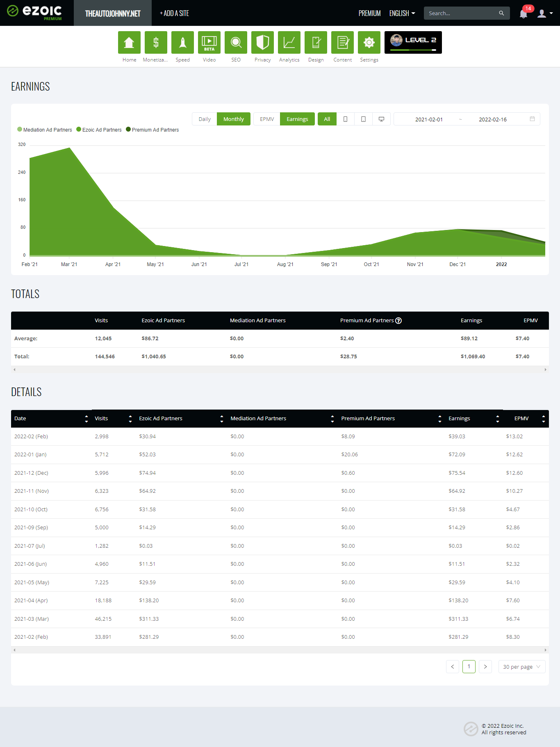This screenshot has width=560, height=747.
Task: Switch chart to Monthly view
Action: point(234,119)
